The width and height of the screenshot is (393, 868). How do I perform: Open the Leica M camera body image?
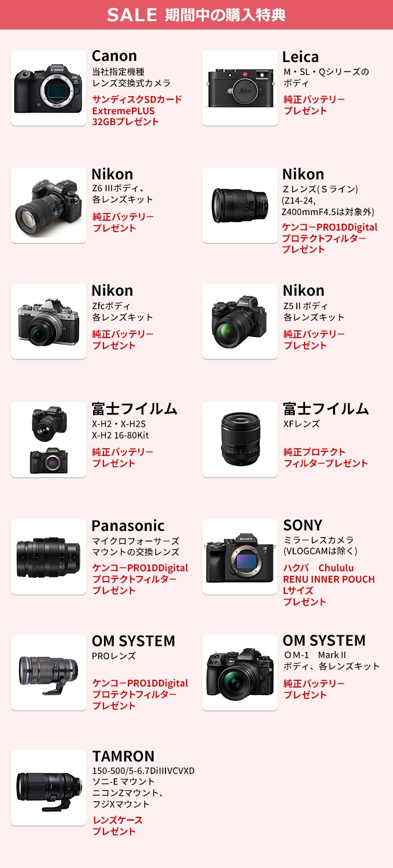[240, 88]
